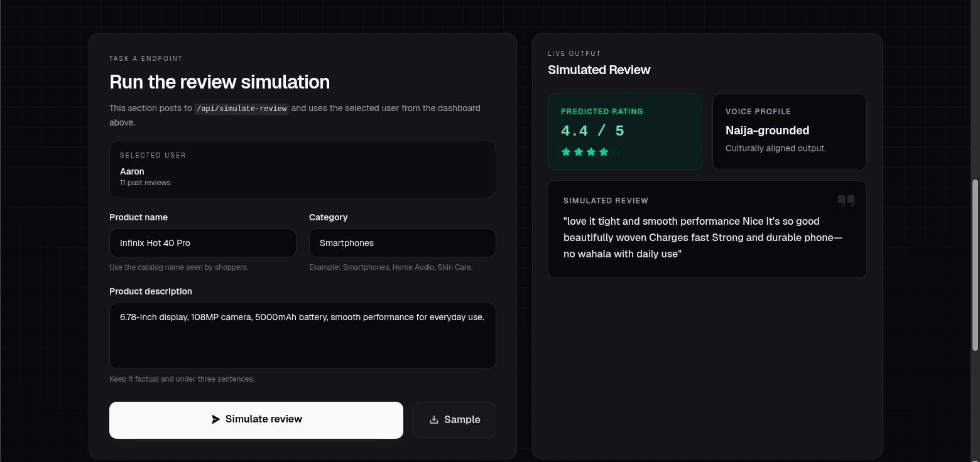The height and width of the screenshot is (462, 980).
Task: Click the page vertical scrollbar
Action: (x=975, y=265)
